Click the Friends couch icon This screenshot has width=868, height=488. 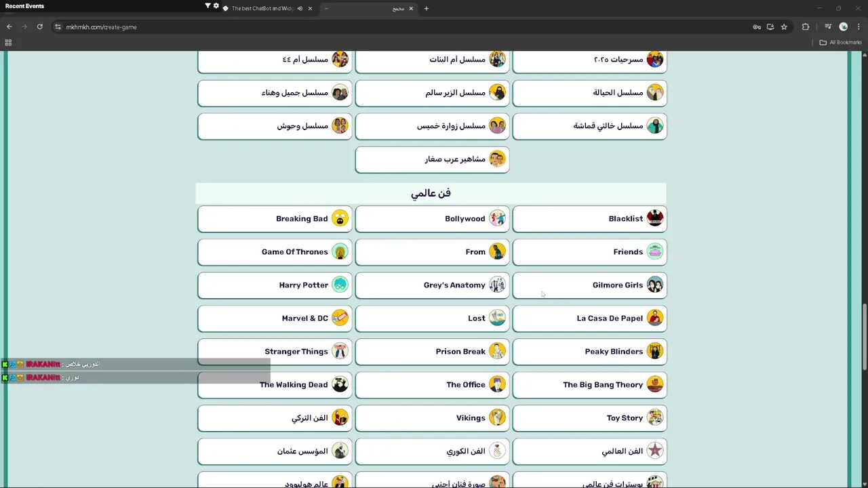tap(654, 251)
